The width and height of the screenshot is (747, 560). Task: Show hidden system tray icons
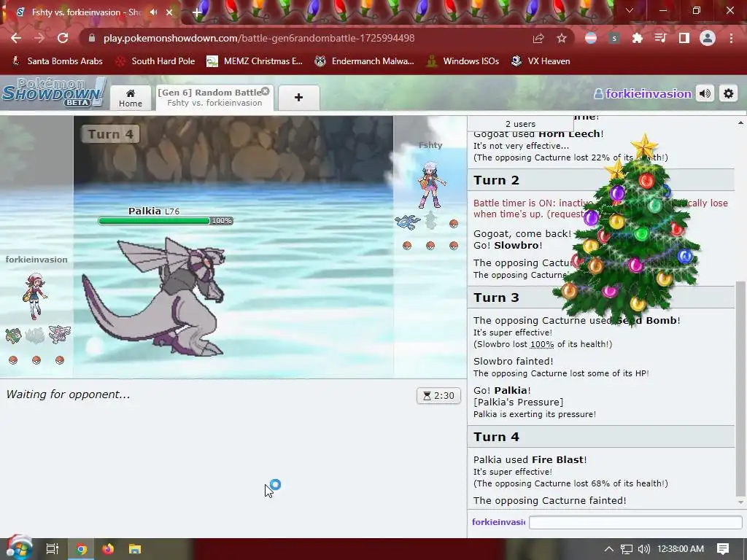pos(609,549)
